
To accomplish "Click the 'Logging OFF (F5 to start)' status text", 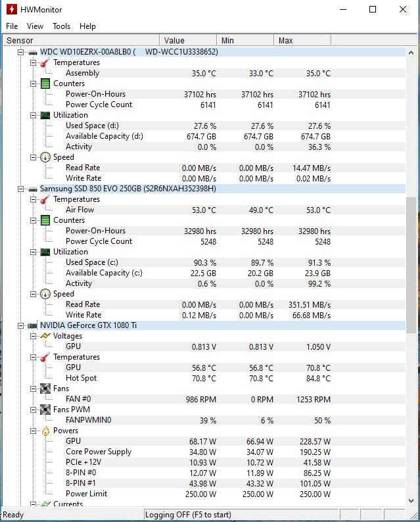I will [188, 515].
